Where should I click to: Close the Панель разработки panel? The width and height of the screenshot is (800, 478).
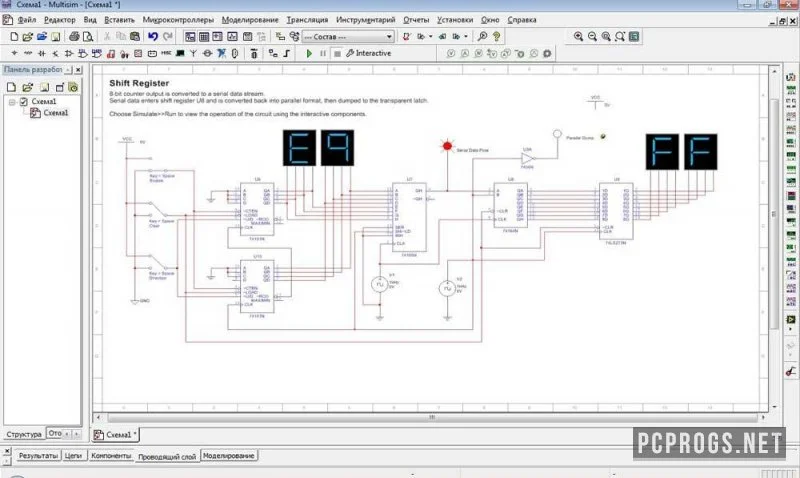[78, 69]
